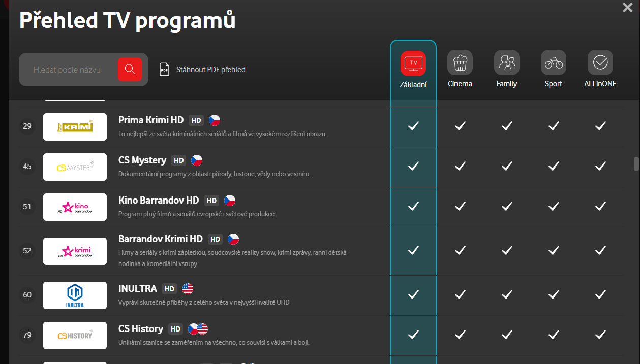Click the HD badge beside CS History
The width and height of the screenshot is (640, 364).
click(x=175, y=329)
